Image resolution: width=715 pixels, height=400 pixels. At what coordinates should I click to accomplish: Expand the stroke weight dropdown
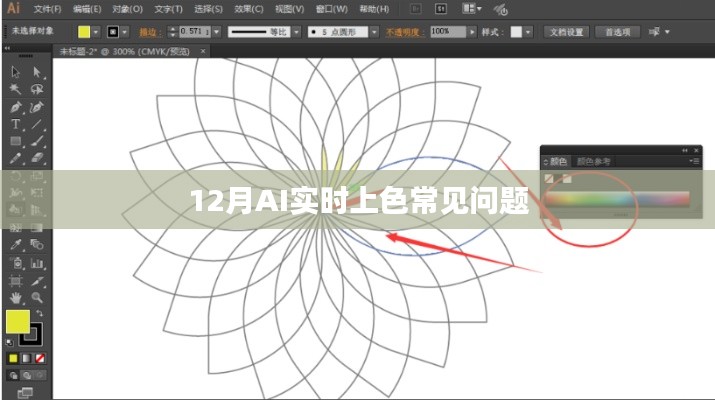[218, 32]
